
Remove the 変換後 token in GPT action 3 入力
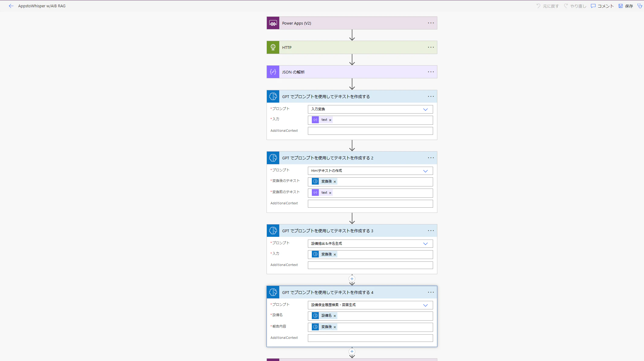click(335, 255)
